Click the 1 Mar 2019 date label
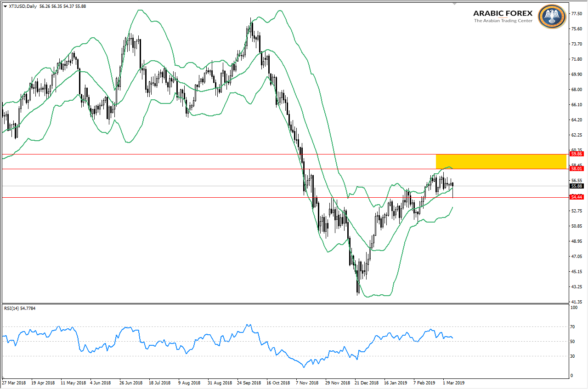The height and width of the screenshot is (389, 588). (453, 382)
